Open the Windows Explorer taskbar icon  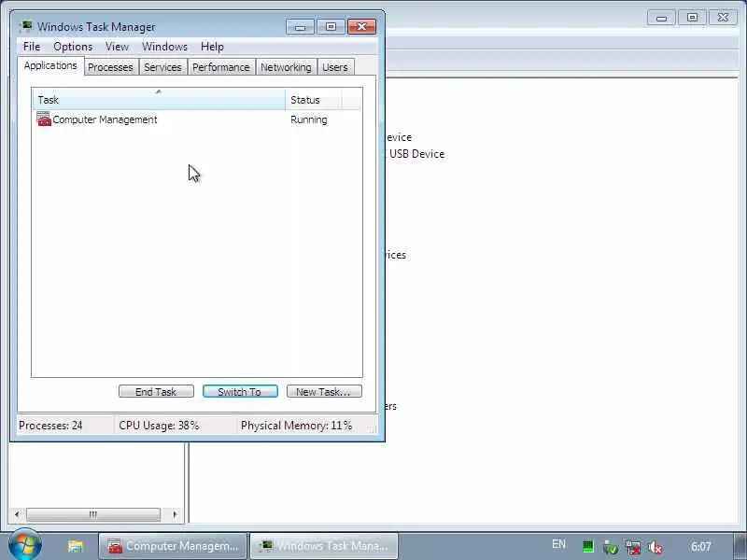click(x=76, y=546)
